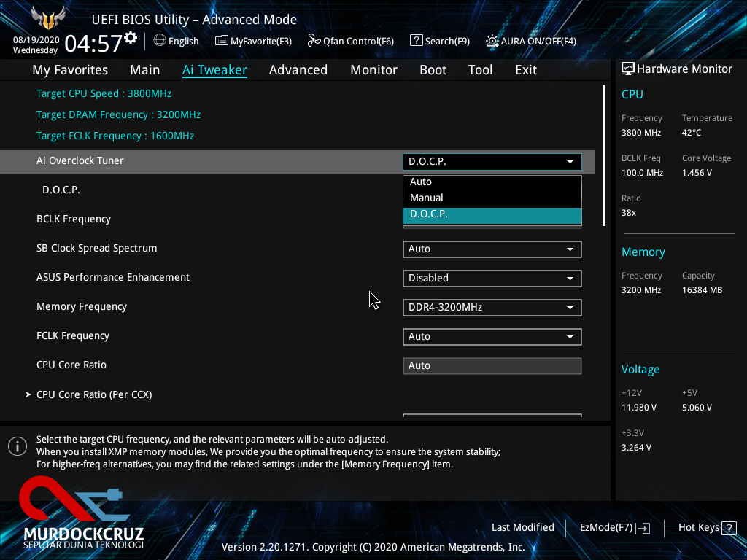Click the +3.3V reading 3.264 V
The image size is (747, 560).
(636, 448)
